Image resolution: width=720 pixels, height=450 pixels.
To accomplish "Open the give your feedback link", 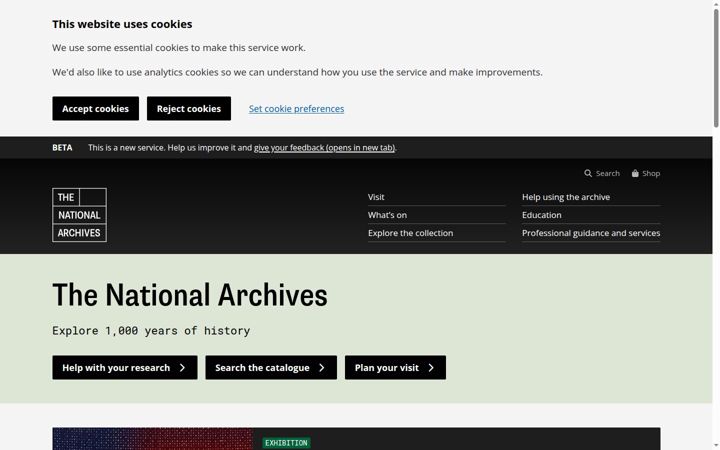I will [325, 148].
